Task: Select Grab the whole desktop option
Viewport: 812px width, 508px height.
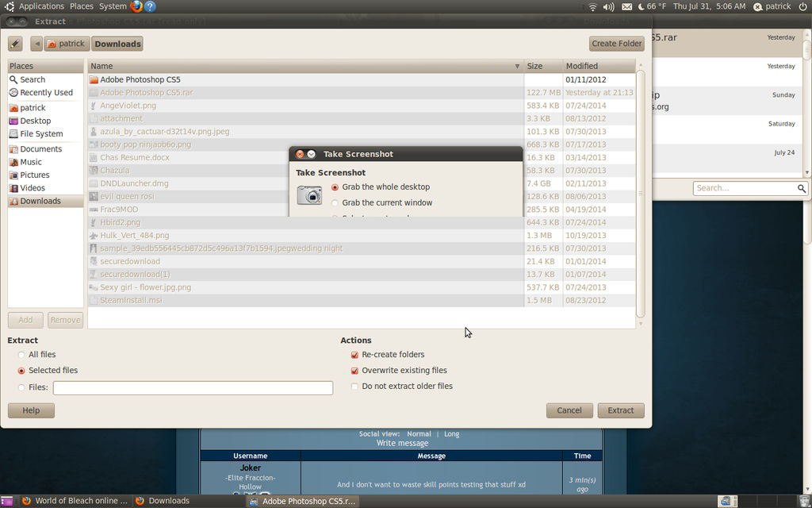Action: 335,187
